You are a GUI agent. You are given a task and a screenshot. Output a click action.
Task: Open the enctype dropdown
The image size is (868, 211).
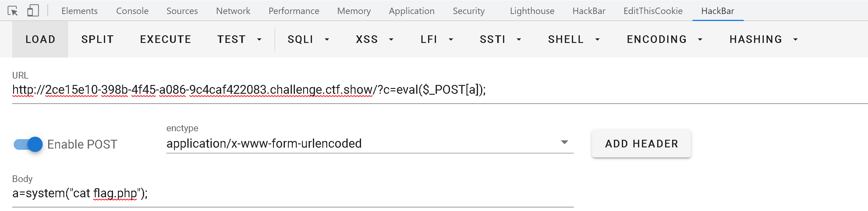point(369,144)
